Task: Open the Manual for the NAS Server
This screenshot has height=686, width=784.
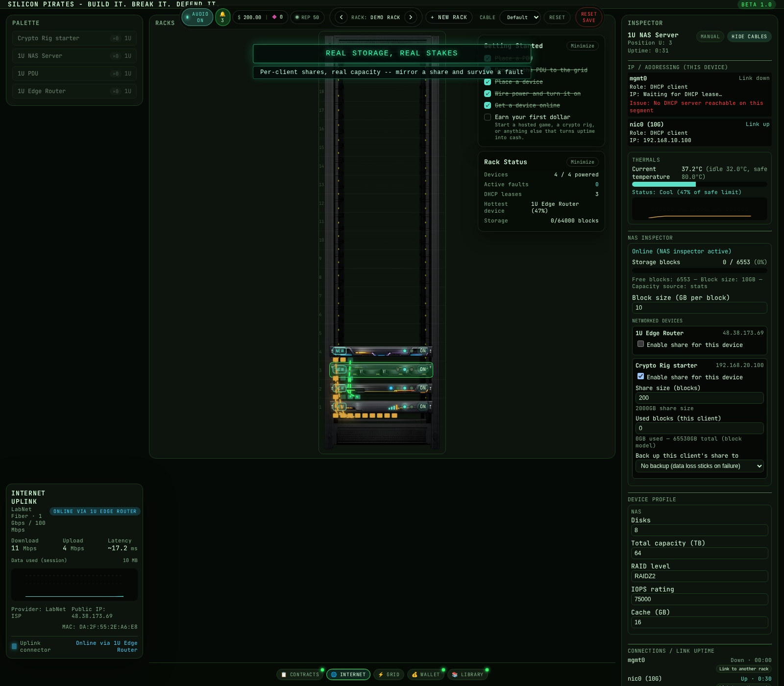Action: [710, 37]
